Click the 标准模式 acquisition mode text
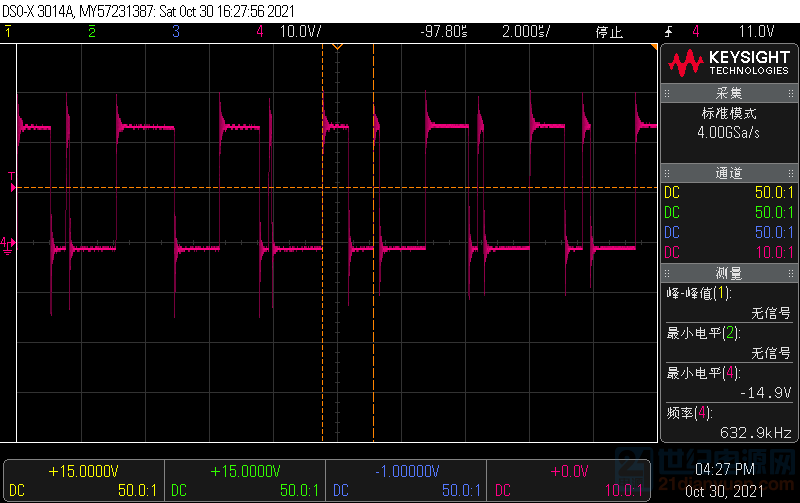Viewport: 800px width, 503px height. (729, 113)
